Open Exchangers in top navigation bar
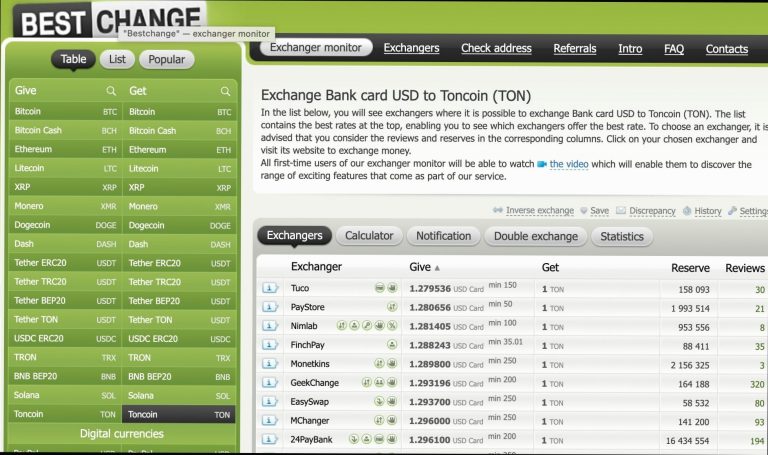This screenshot has height=455, width=768. 411,48
